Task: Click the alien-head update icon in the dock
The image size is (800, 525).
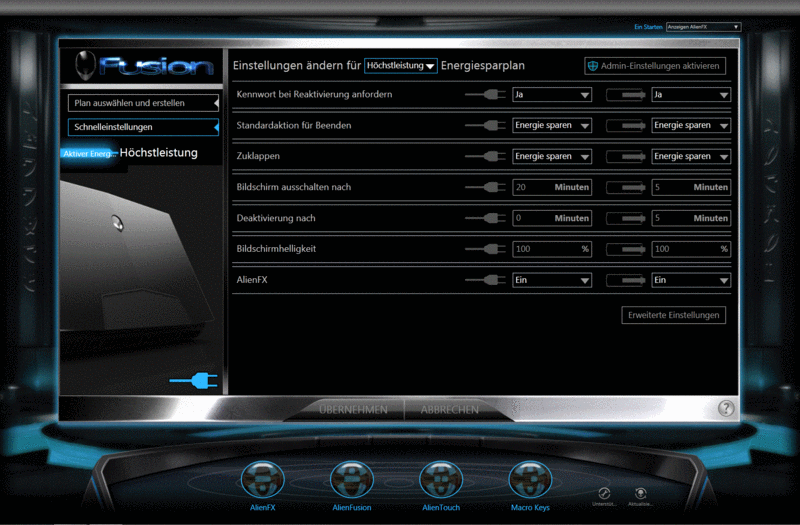Action: 640,493
